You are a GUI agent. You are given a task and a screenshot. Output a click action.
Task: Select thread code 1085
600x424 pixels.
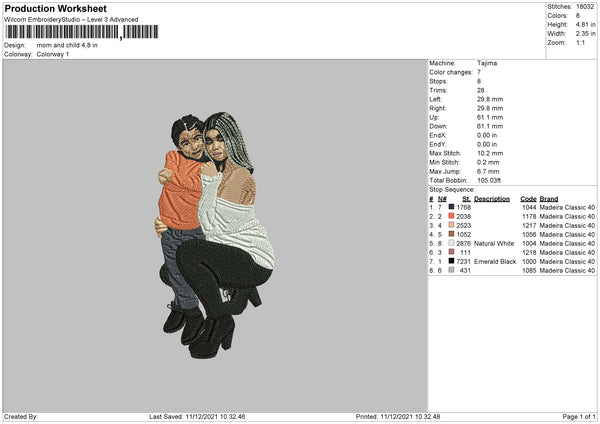point(529,271)
